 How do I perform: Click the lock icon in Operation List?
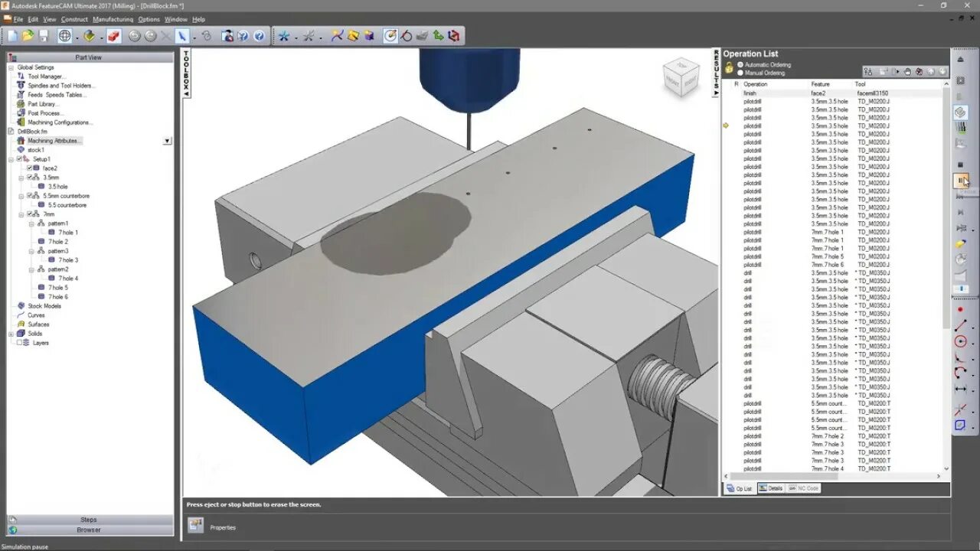point(729,68)
